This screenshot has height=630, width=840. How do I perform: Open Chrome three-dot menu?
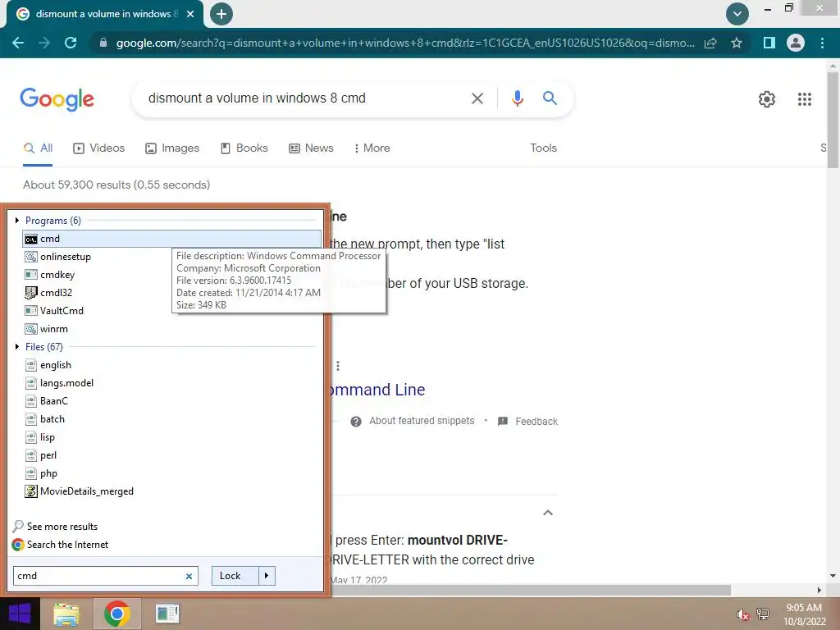(822, 43)
